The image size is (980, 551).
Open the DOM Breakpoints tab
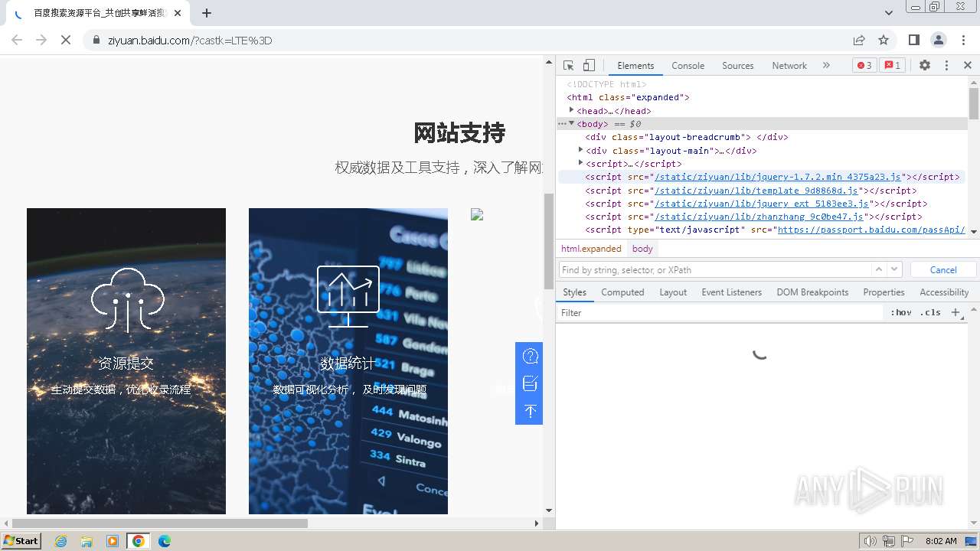coord(812,292)
